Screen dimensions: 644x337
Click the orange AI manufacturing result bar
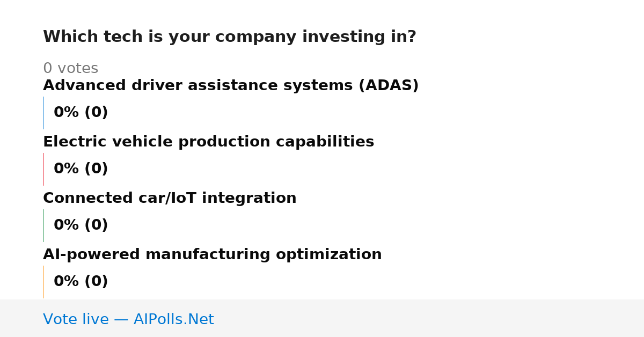coord(43,282)
